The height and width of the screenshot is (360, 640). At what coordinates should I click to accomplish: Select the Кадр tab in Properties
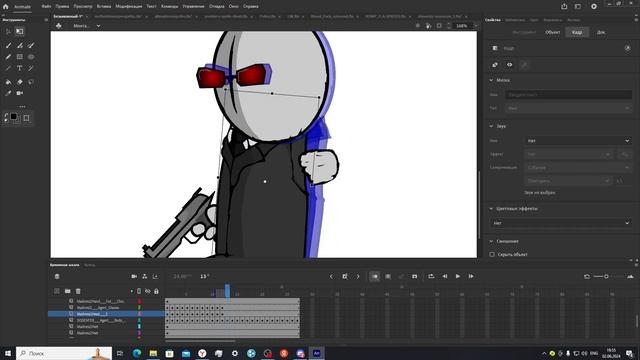click(577, 32)
